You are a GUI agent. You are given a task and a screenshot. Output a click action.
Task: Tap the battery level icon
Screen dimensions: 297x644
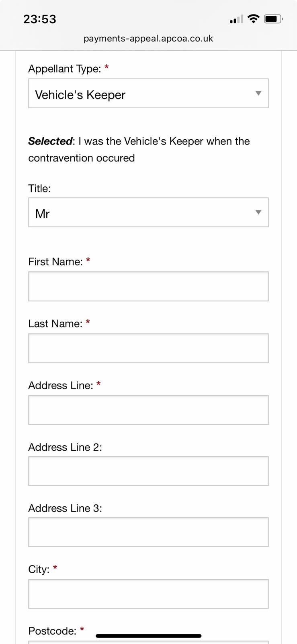click(x=273, y=19)
